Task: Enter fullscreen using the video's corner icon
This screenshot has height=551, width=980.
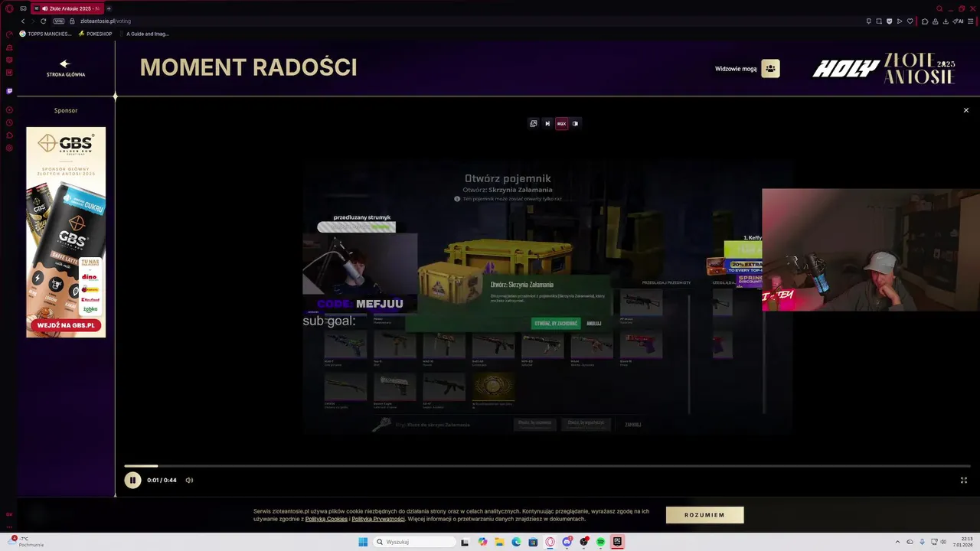Action: coord(964,480)
